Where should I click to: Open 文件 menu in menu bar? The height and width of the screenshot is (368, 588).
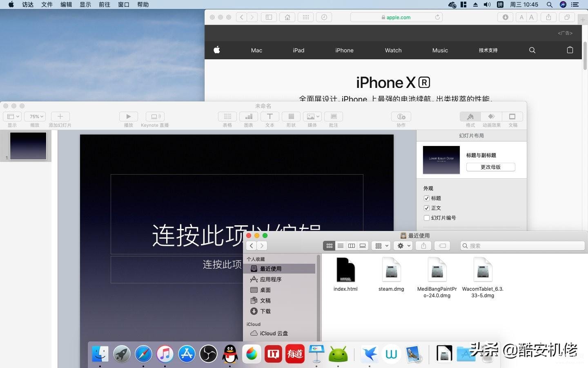point(47,4)
